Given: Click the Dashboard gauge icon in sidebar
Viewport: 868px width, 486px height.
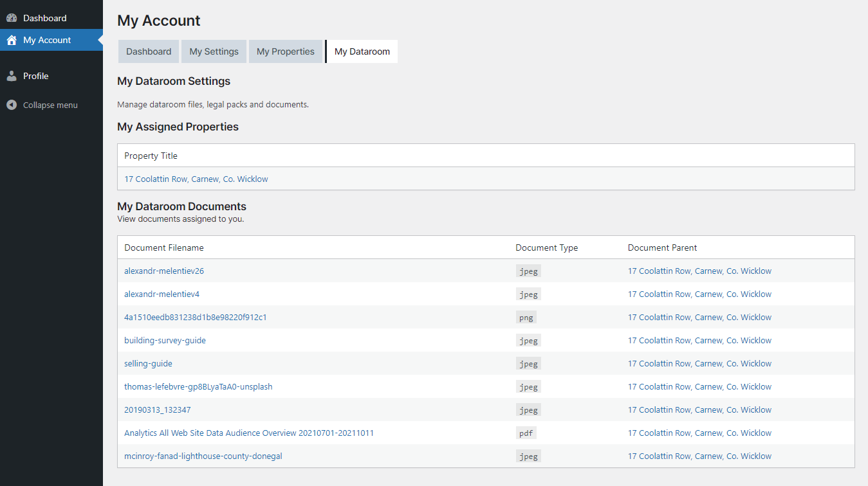Looking at the screenshot, I should 12,18.
